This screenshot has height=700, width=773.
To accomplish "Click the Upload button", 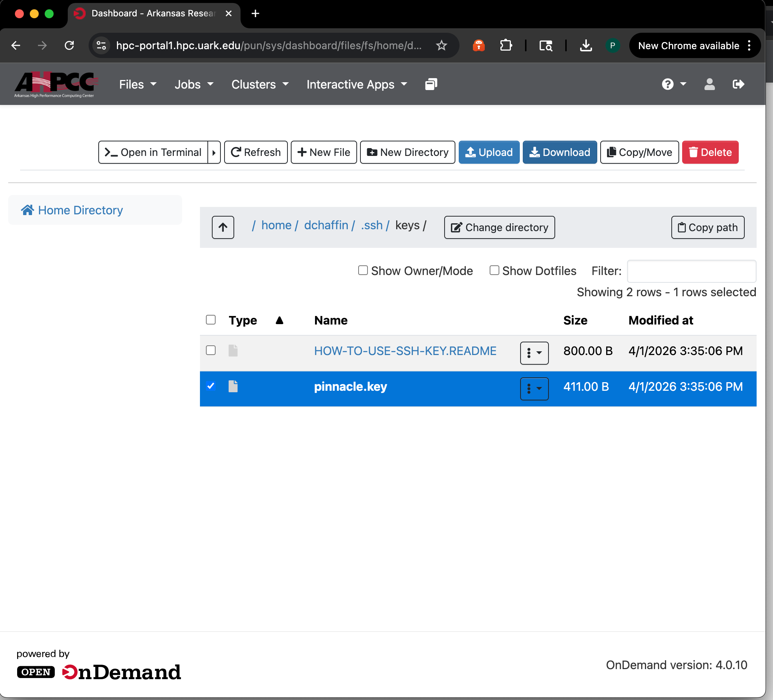I will point(489,152).
